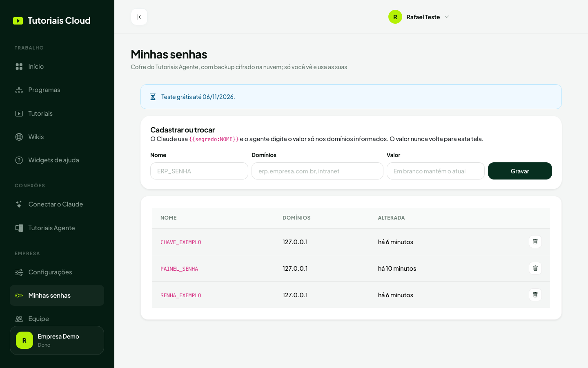Click the DOMÍNIOS column header

tap(296, 218)
